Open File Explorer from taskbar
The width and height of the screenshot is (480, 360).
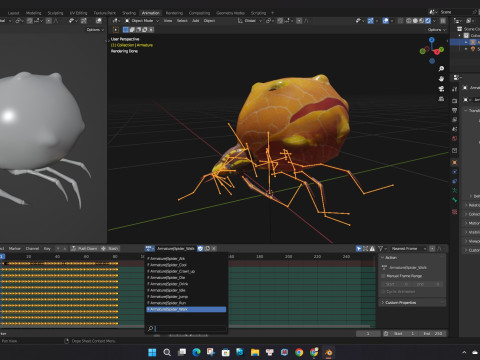(255, 352)
